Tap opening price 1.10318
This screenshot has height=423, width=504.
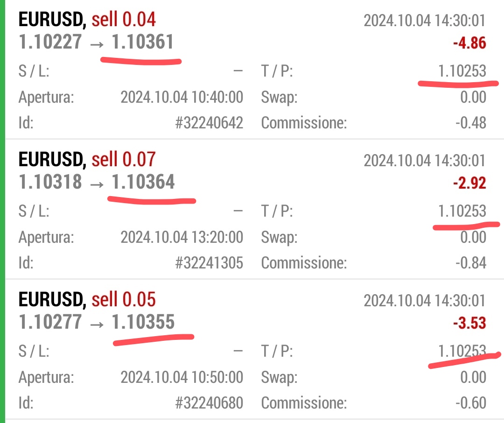(50, 182)
